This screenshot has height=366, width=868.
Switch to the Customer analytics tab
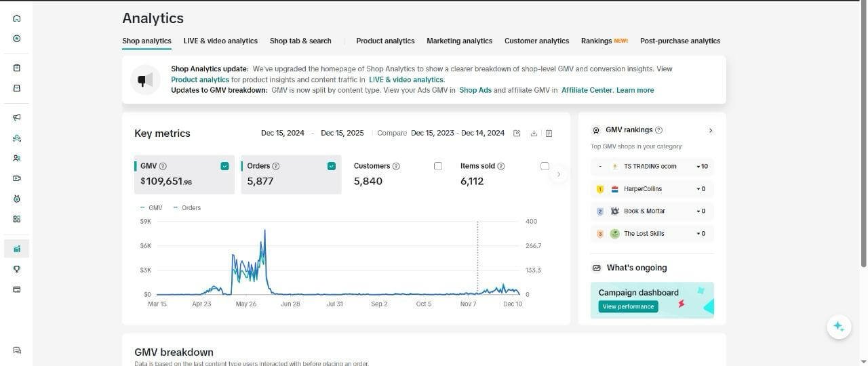pos(536,41)
